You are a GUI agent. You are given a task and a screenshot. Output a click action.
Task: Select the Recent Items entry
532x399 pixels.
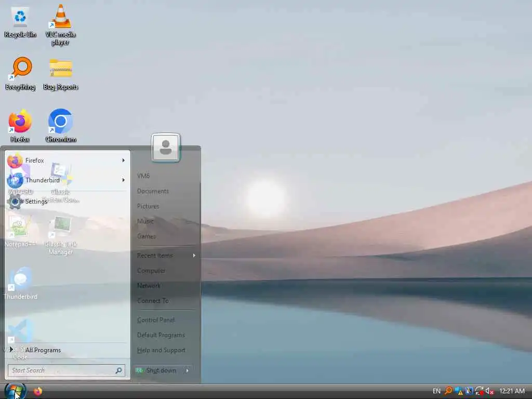coord(155,256)
